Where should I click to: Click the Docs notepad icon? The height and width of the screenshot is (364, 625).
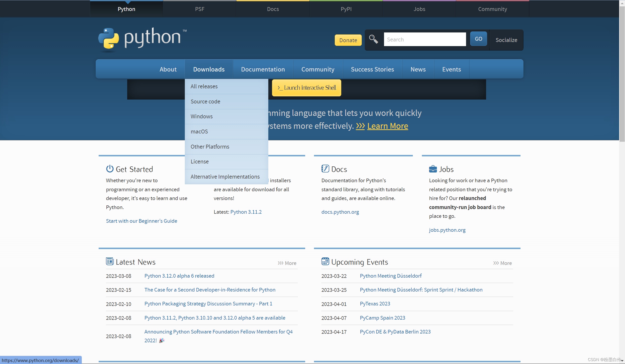point(325,169)
